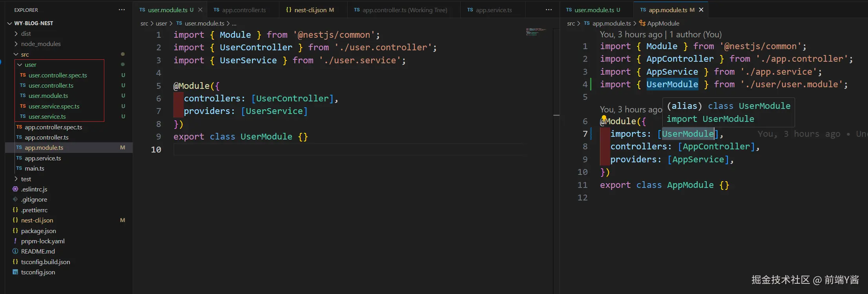Open left editor group more actions menu
This screenshot has width=868, height=294.
pos(549,10)
